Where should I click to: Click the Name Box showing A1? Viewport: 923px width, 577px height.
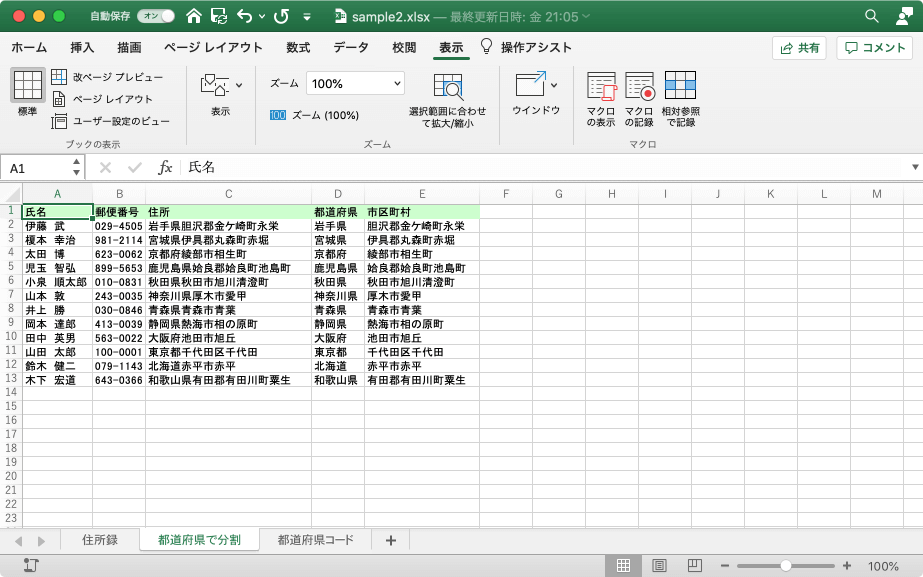pyautogui.click(x=35, y=168)
